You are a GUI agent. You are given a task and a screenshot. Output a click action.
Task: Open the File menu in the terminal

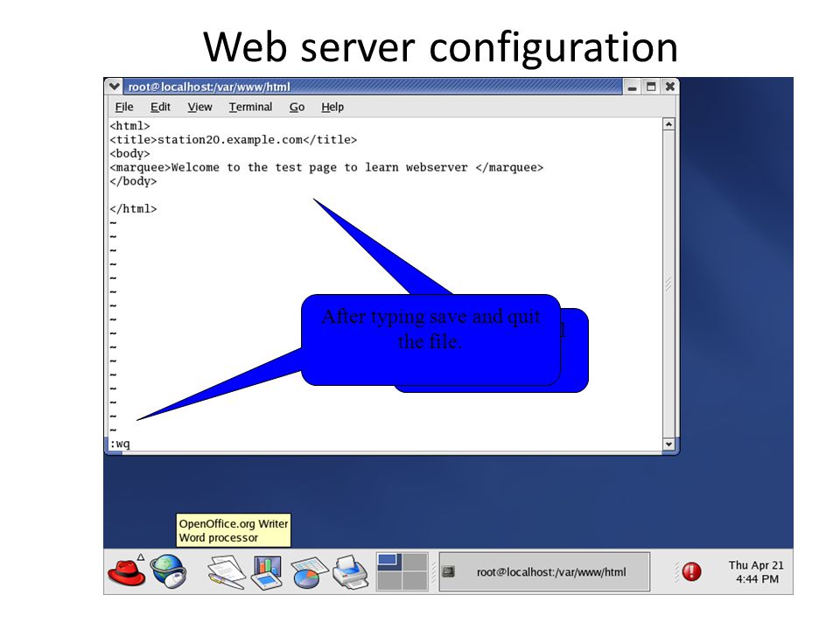pyautogui.click(x=124, y=107)
